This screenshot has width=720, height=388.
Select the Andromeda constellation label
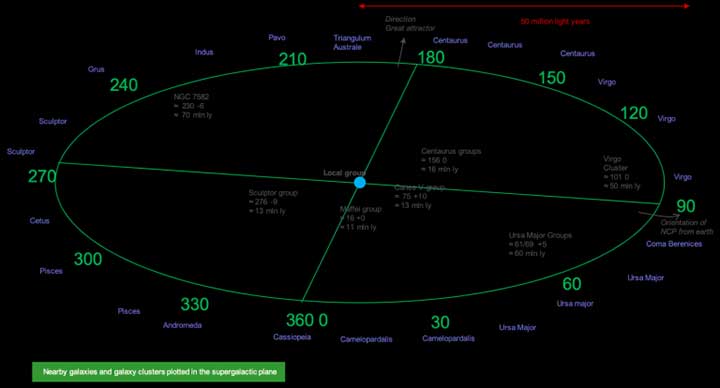click(182, 325)
